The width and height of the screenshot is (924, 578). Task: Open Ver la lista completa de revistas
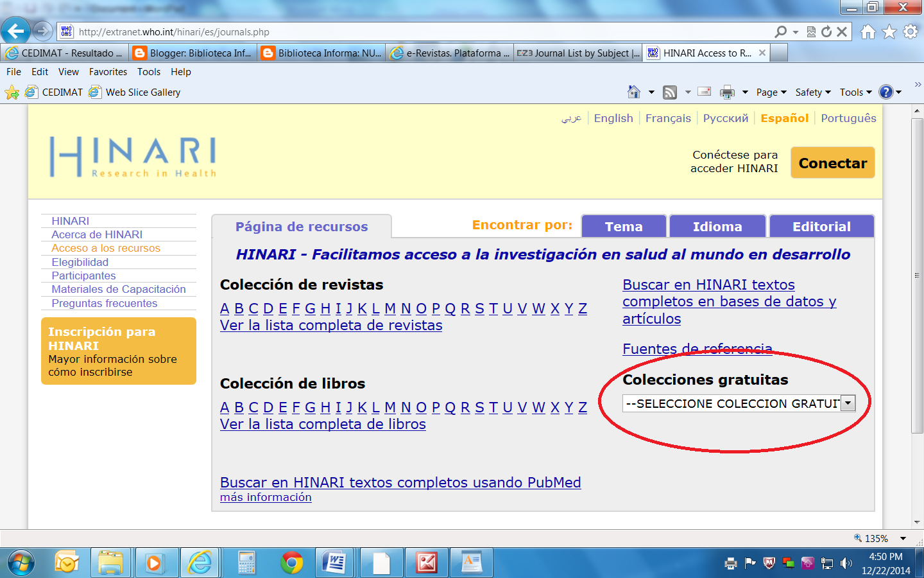pos(331,326)
